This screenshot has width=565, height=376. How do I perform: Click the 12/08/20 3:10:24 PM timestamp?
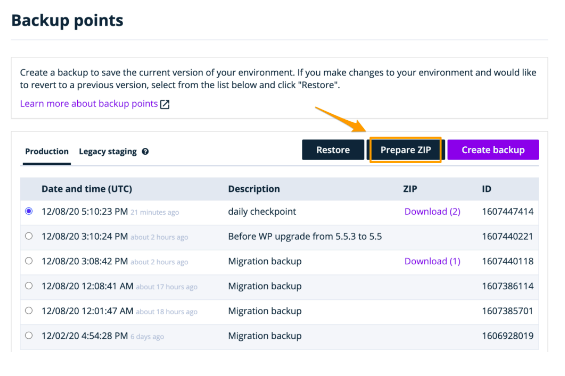[x=85, y=236]
